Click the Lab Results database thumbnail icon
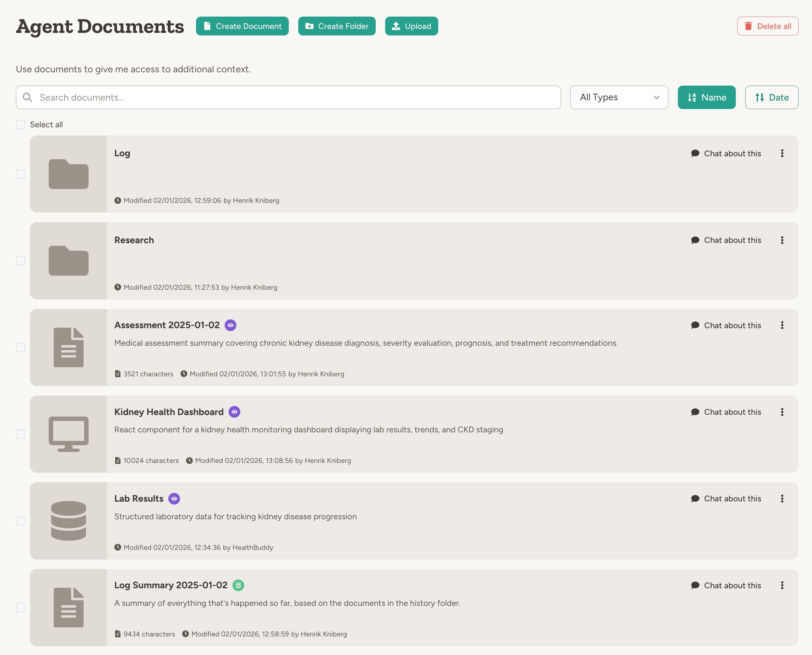The width and height of the screenshot is (812, 655). [x=68, y=521]
